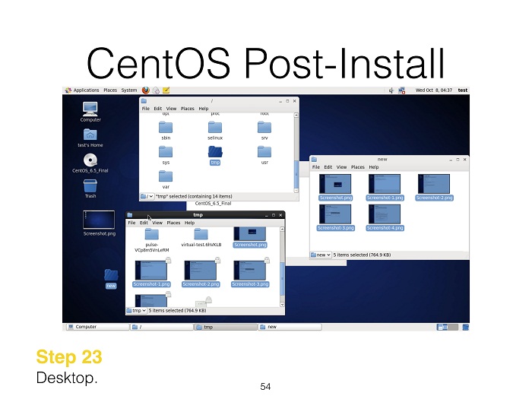Select the sys folder
This screenshot has height=399, width=532.
(x=166, y=155)
